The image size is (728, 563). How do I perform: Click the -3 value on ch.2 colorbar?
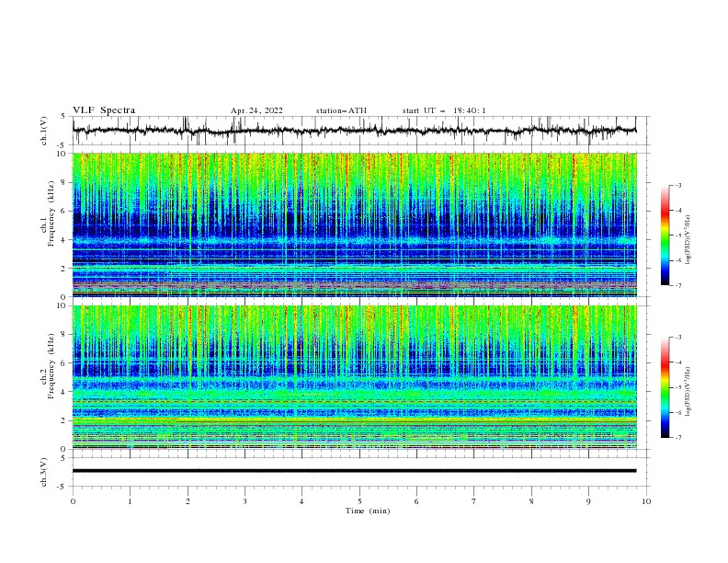[x=677, y=338]
